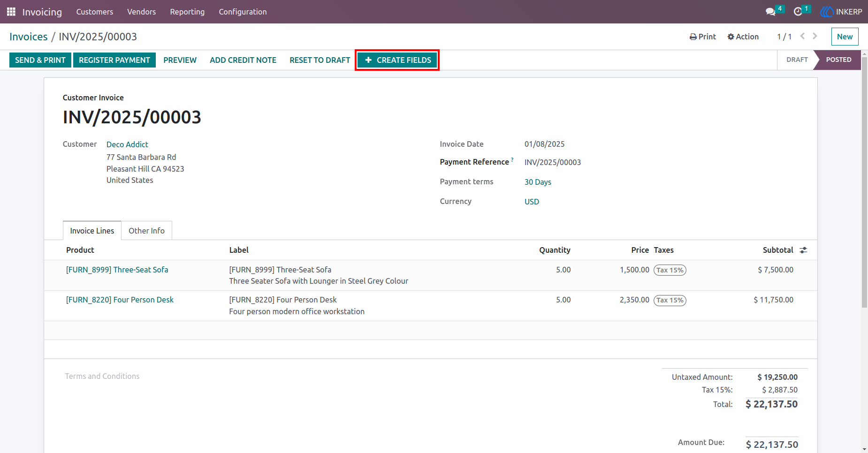Open the Three-Seat Sofa product link
The width and height of the screenshot is (868, 453).
pos(117,270)
